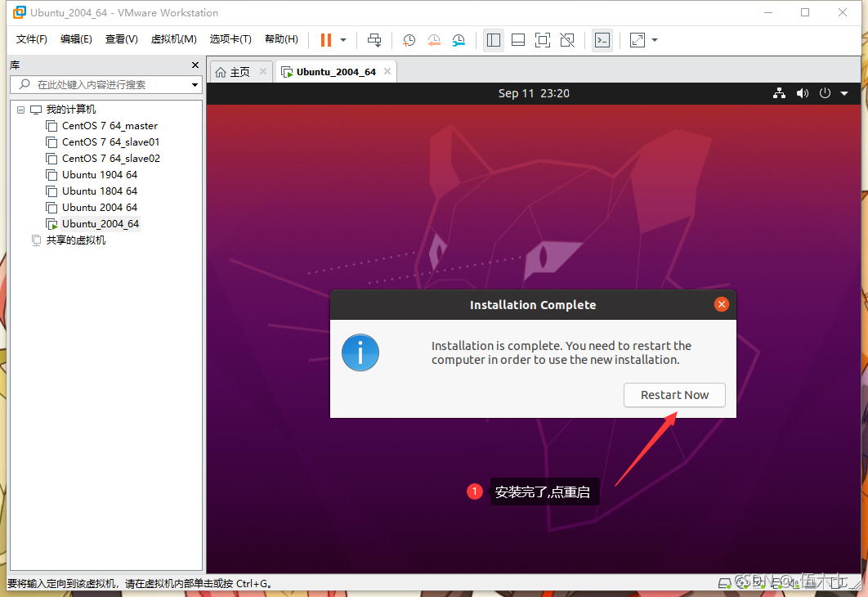
Task: Open the library search filter dropdown arrow
Action: 195,85
